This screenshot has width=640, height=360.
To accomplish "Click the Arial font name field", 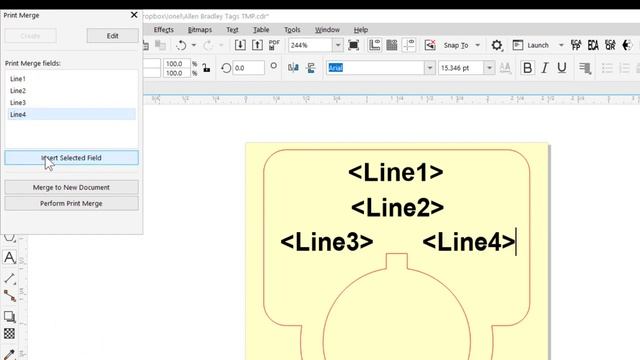I will coord(376,68).
